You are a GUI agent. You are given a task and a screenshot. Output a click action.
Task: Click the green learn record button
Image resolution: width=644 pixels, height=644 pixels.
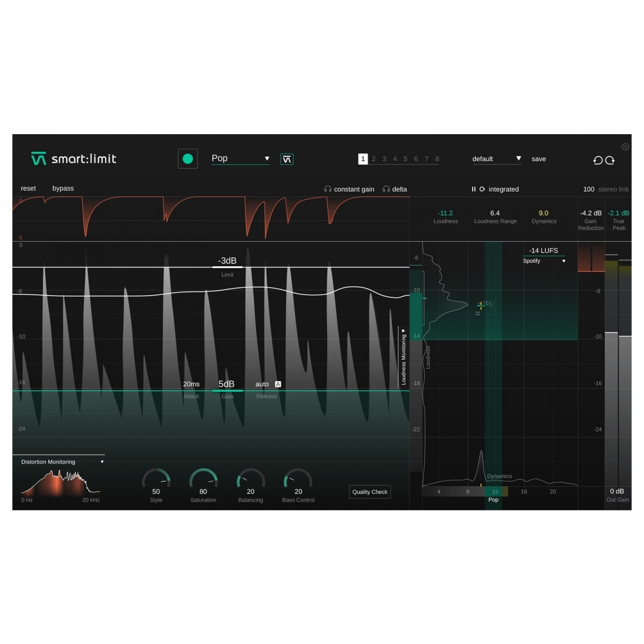coord(188,159)
